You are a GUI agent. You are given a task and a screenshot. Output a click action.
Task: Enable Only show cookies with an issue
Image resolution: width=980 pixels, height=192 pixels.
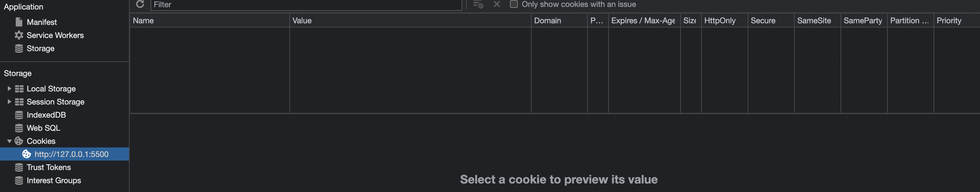pyautogui.click(x=514, y=4)
